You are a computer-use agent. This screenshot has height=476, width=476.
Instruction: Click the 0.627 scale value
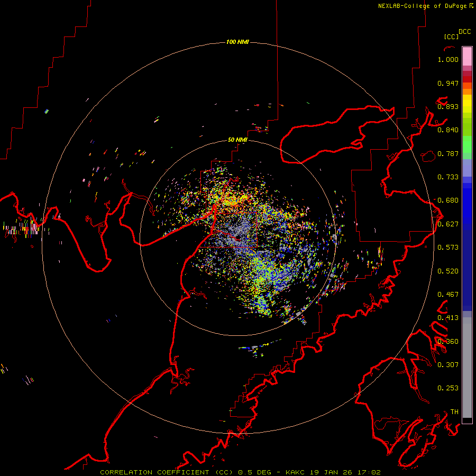(x=448, y=224)
